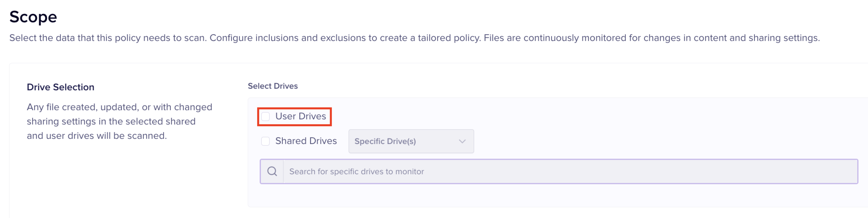
Task: Open the Specific Drive(s) dropdown
Action: pyautogui.click(x=411, y=141)
